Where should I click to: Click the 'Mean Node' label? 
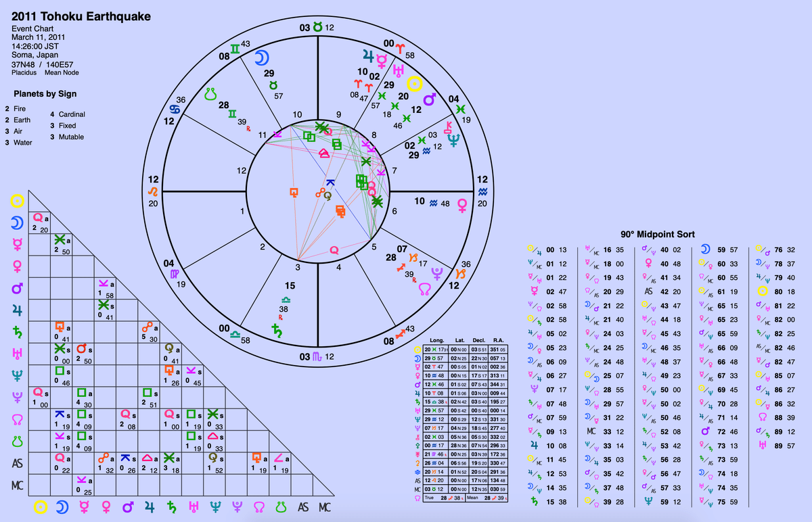pyautogui.click(x=60, y=72)
